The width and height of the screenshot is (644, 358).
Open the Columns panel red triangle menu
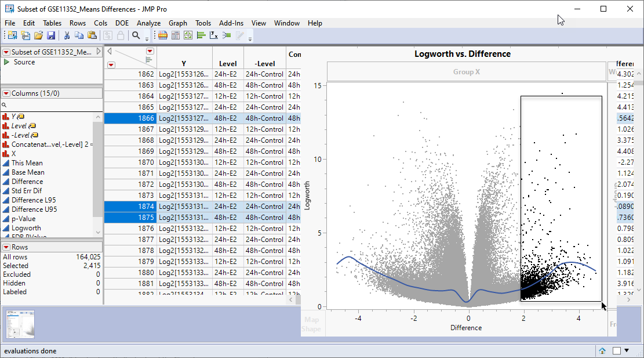coord(6,93)
